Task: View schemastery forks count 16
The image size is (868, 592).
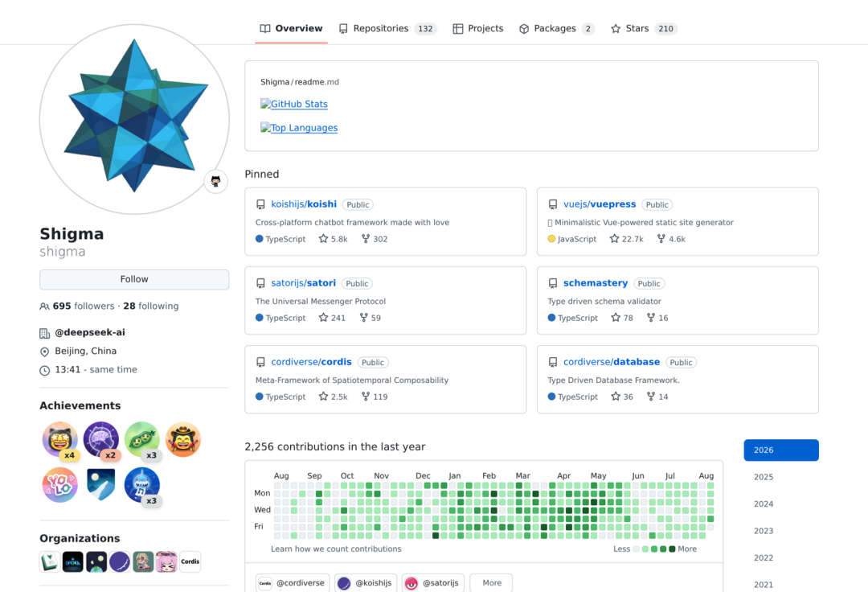Action: (x=657, y=318)
